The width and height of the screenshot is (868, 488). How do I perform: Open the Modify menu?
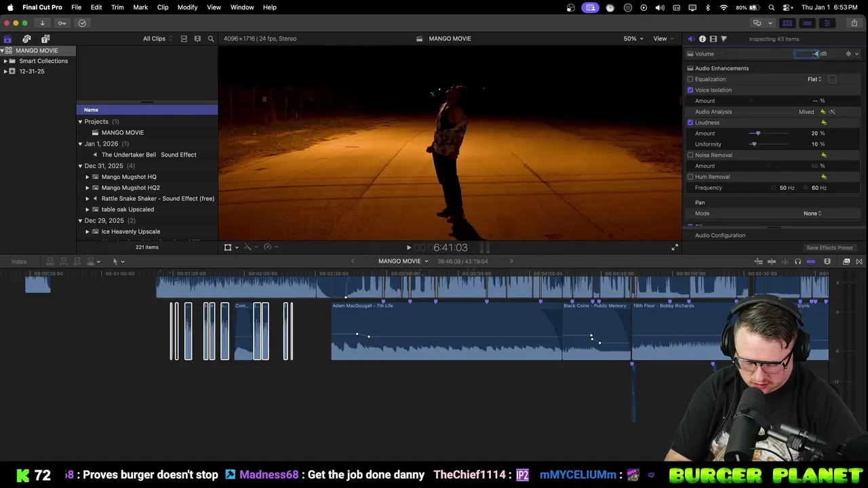187,7
